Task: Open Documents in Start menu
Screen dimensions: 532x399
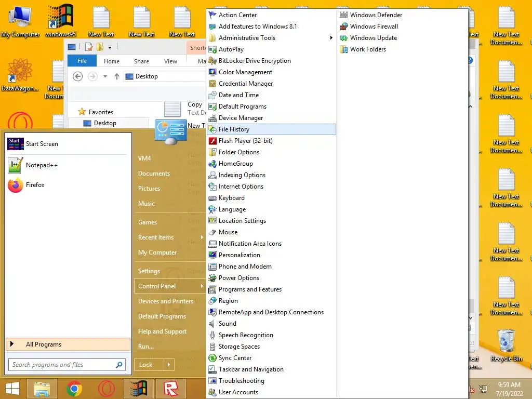Action: pyautogui.click(x=154, y=174)
